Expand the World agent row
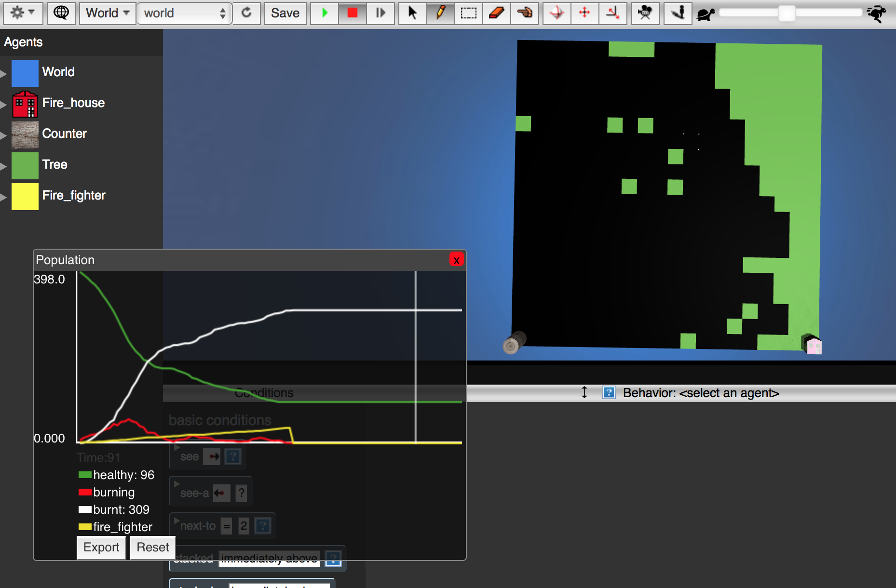This screenshot has height=588, width=896. click(3, 74)
